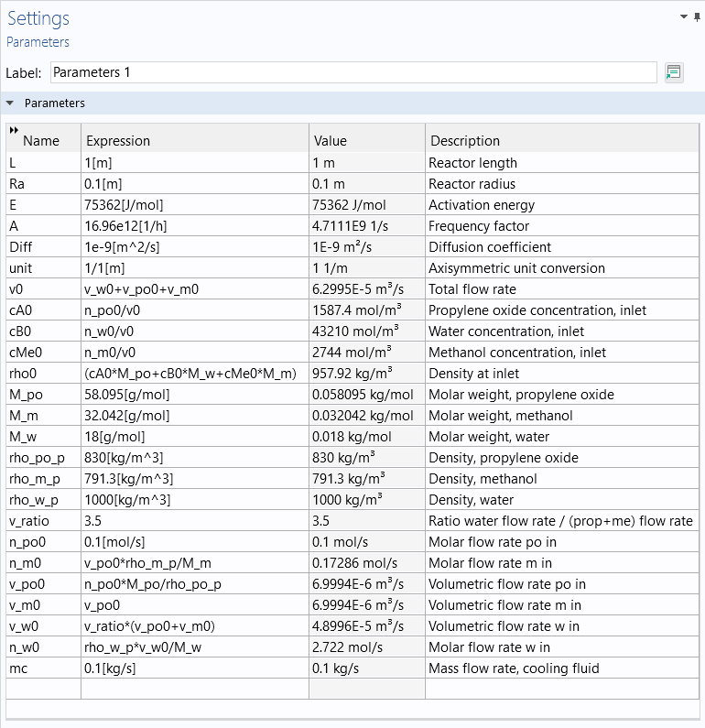Click the value 957.92 kg/m³
Image resolution: width=705 pixels, height=728 pixels.
[x=366, y=374]
